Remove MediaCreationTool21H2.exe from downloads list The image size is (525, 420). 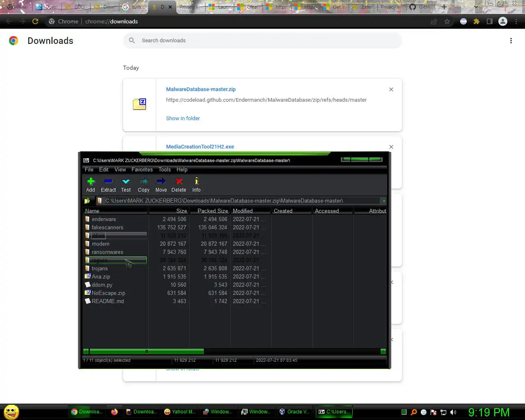pyautogui.click(x=391, y=147)
